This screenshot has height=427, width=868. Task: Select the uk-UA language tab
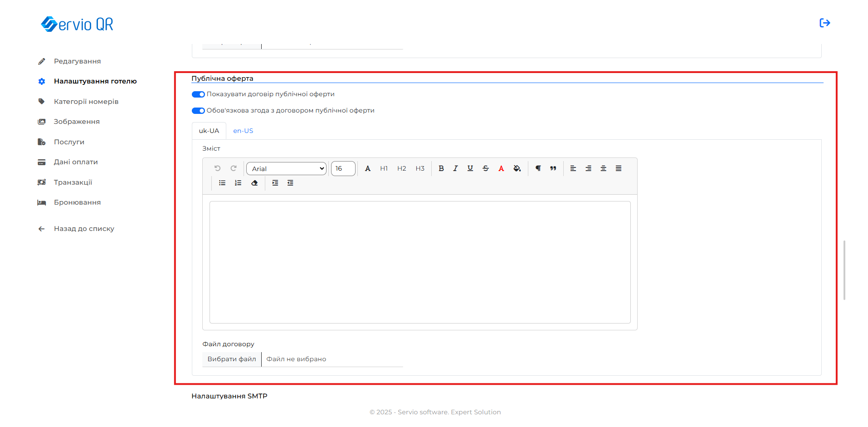[x=209, y=131]
